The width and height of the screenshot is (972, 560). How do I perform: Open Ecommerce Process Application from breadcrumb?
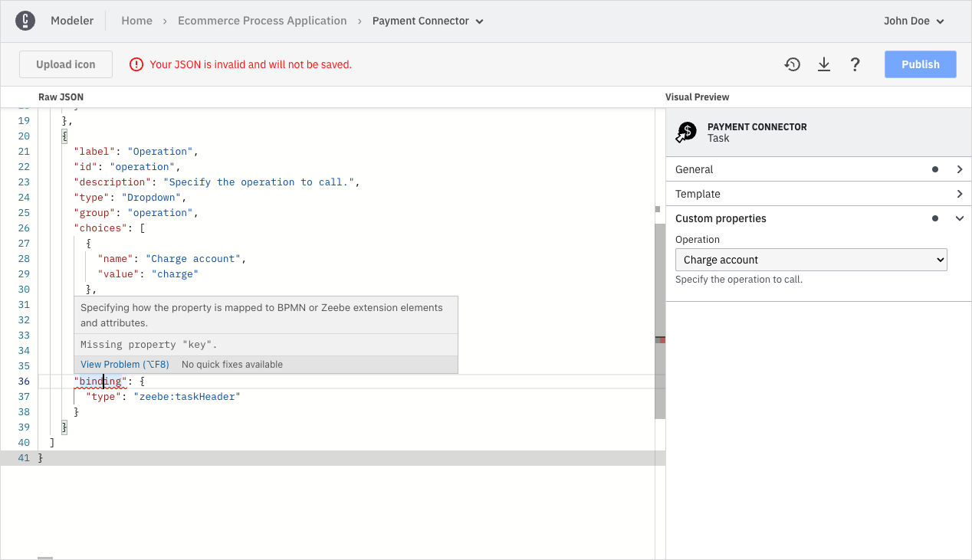[x=262, y=21]
